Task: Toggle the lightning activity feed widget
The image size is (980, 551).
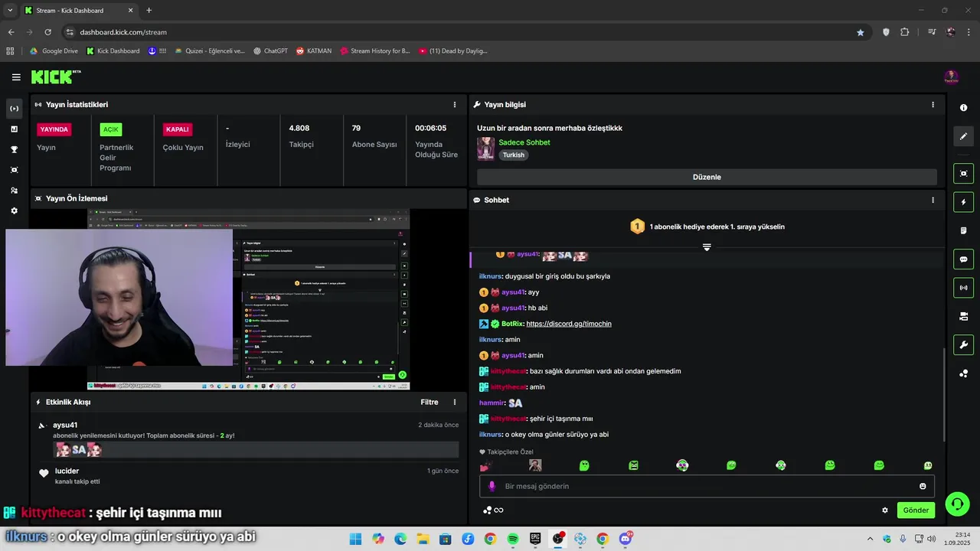Action: (963, 202)
